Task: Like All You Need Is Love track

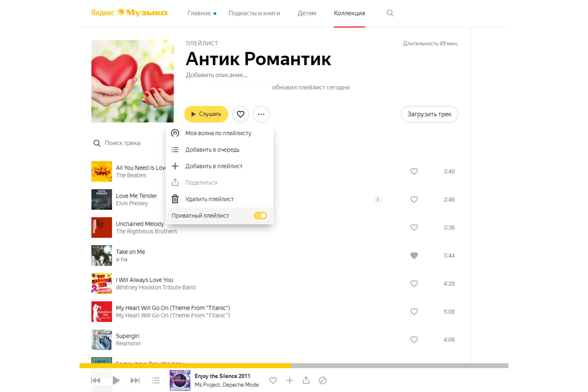Action: (x=414, y=172)
